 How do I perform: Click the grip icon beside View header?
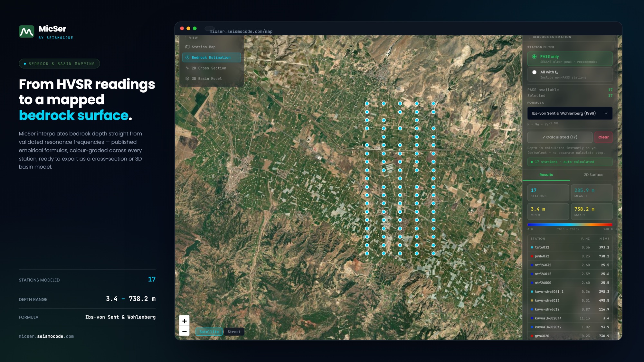pos(186,38)
